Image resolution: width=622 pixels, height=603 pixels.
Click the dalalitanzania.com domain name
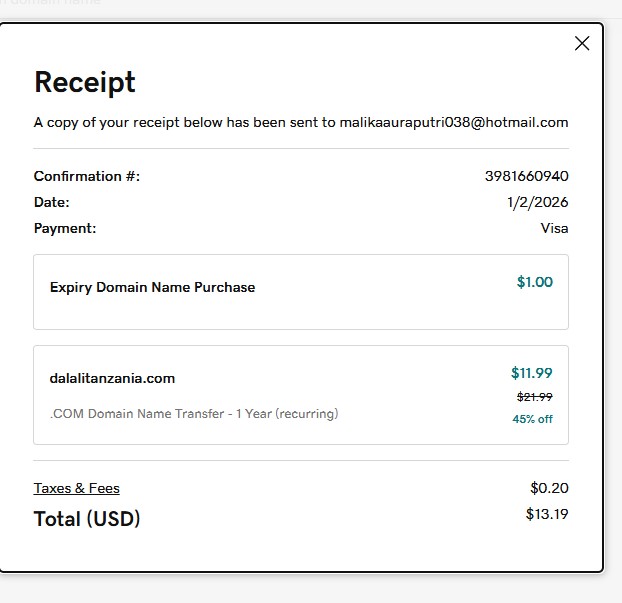click(x=112, y=378)
